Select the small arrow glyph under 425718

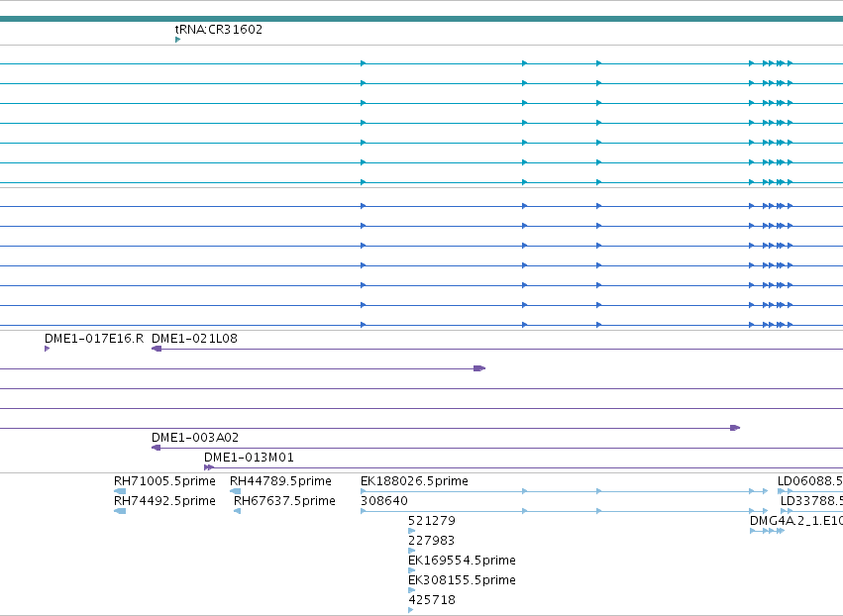pyautogui.click(x=411, y=610)
